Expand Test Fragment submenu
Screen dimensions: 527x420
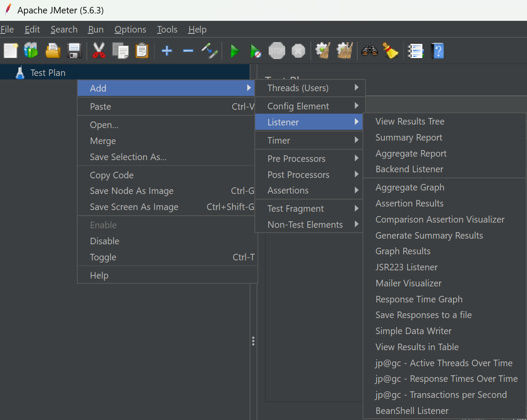[x=309, y=209]
